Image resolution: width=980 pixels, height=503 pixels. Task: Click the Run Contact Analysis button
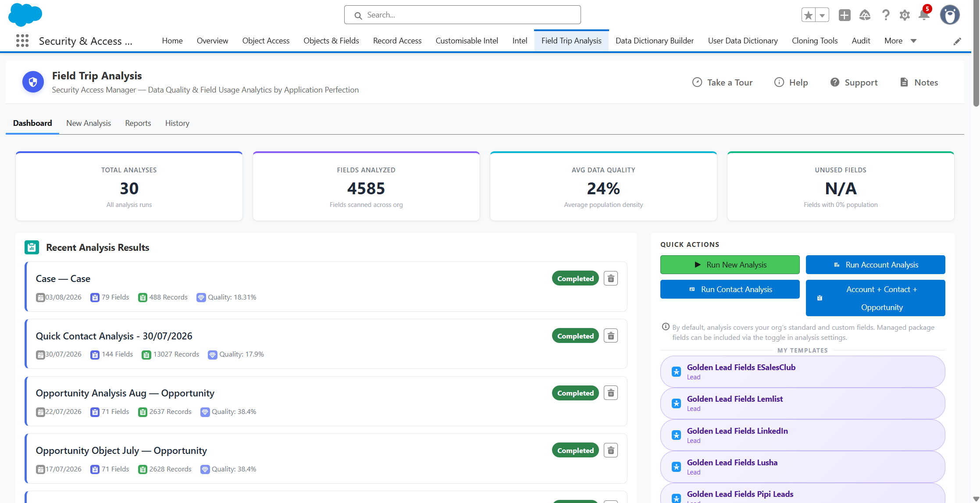730,289
